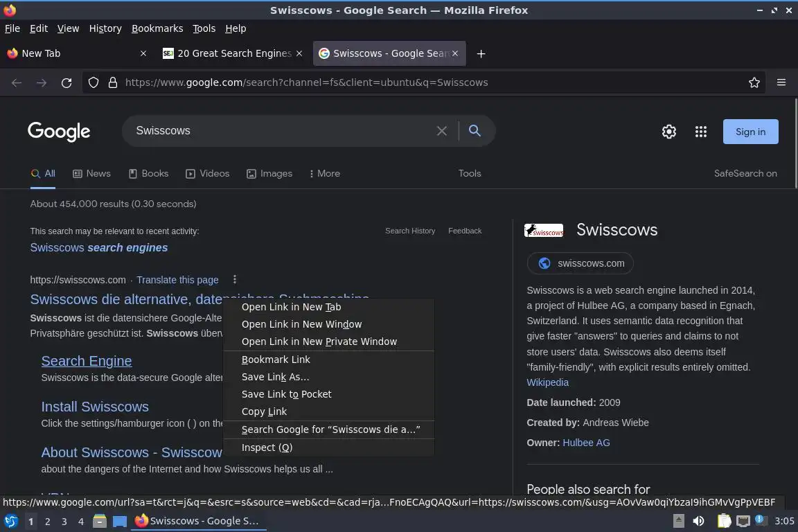Submit search with the magnifier icon
The image size is (798, 532).
(x=475, y=131)
